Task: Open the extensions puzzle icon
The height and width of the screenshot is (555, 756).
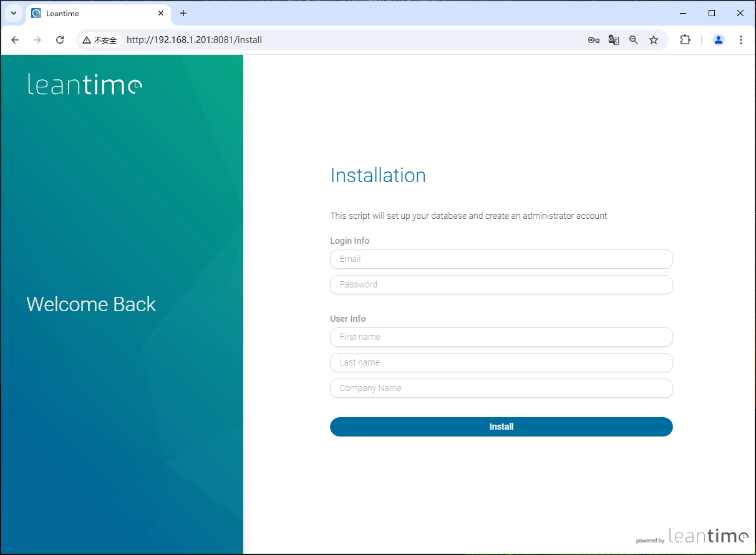Action: 685,40
